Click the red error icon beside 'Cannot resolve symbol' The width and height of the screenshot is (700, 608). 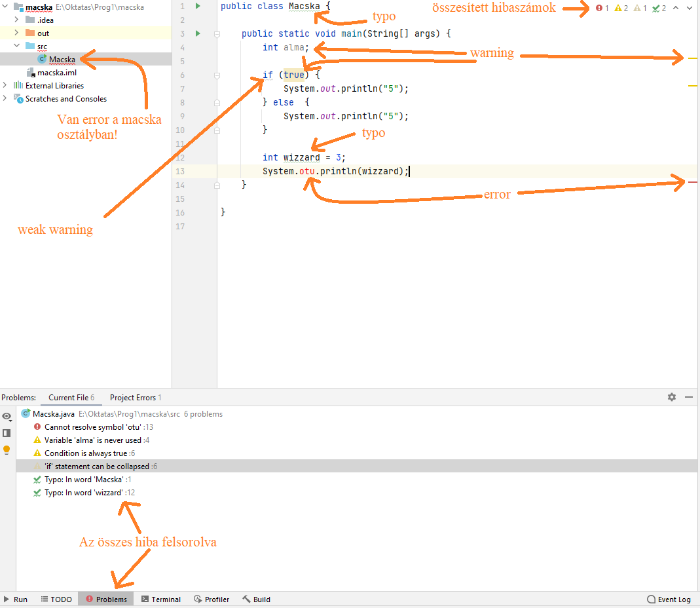pyautogui.click(x=37, y=427)
